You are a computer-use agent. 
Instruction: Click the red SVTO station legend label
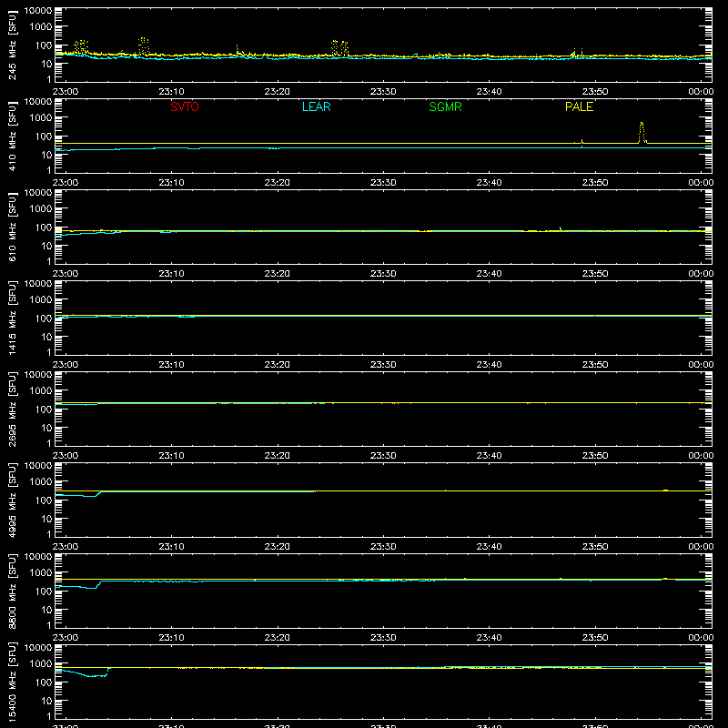185,106
